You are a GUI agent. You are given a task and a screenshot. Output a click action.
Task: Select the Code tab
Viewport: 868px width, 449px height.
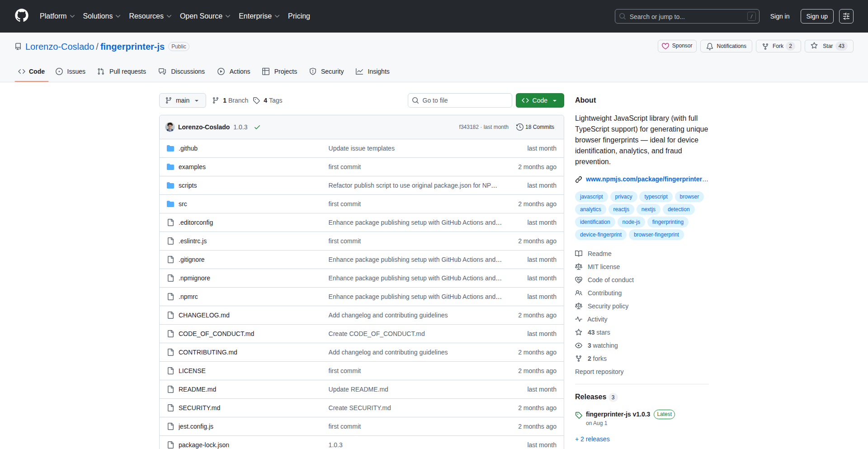32,71
